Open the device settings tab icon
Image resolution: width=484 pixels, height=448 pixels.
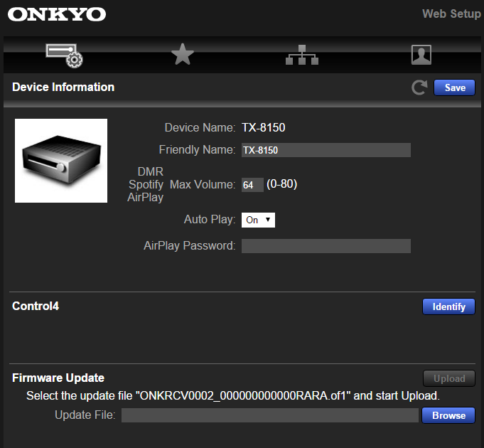click(x=64, y=55)
